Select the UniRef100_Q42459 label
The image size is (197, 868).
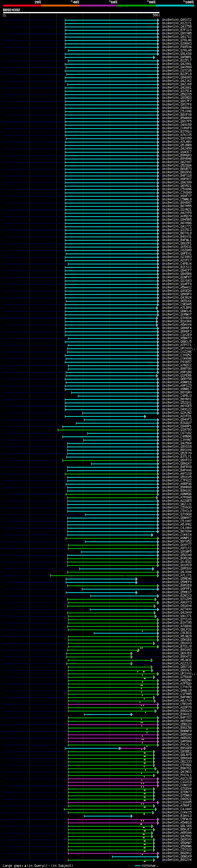[176, 149]
